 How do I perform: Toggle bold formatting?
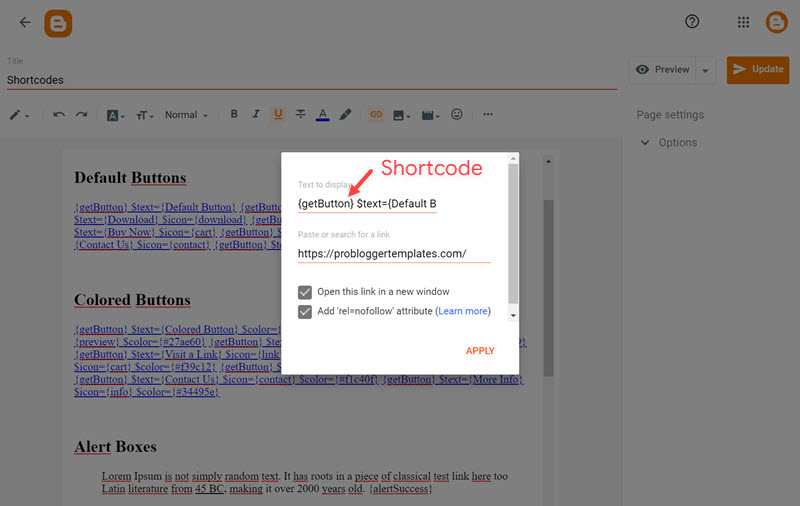click(234, 115)
